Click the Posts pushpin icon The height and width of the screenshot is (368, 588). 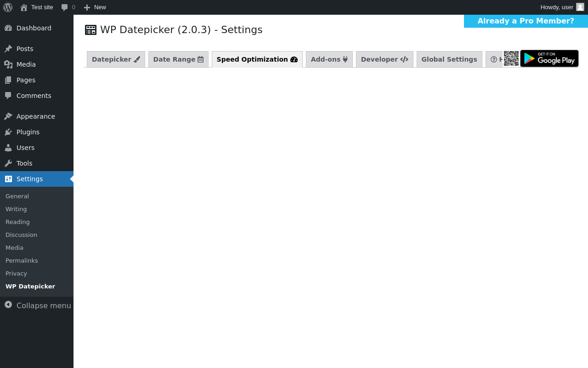[x=8, y=49]
